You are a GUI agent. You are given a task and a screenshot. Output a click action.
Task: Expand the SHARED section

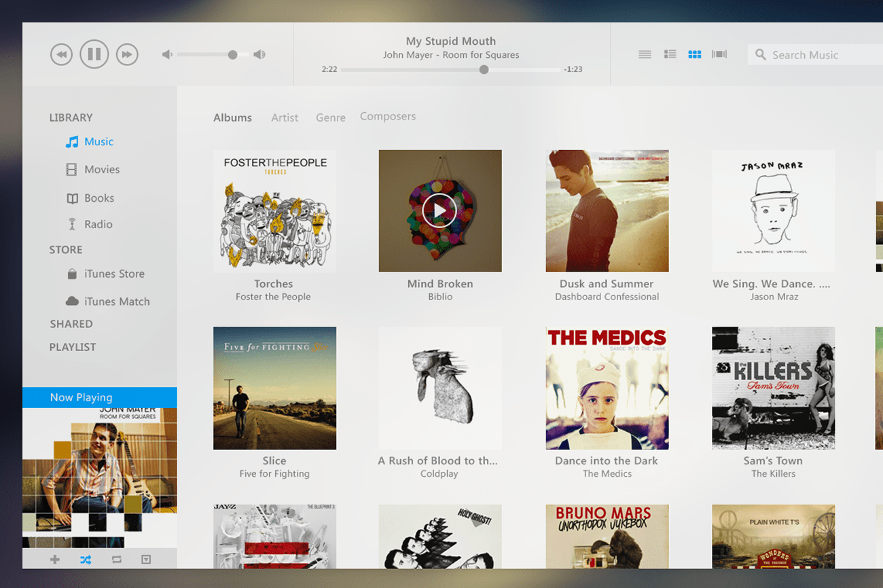[x=71, y=324]
